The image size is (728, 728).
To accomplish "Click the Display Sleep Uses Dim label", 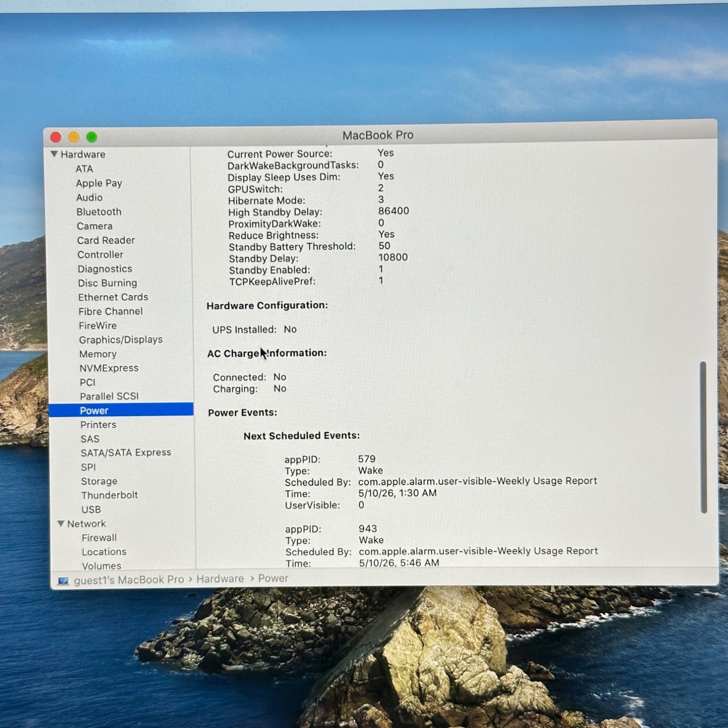I will (284, 177).
